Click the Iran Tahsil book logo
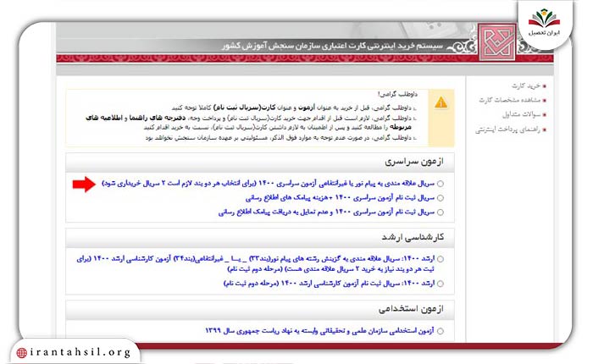 click(x=544, y=19)
